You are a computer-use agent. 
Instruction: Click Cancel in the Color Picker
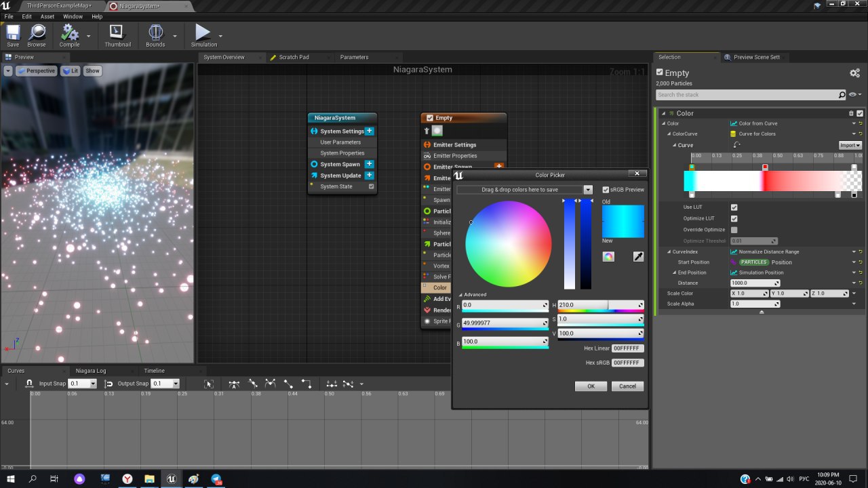click(627, 386)
